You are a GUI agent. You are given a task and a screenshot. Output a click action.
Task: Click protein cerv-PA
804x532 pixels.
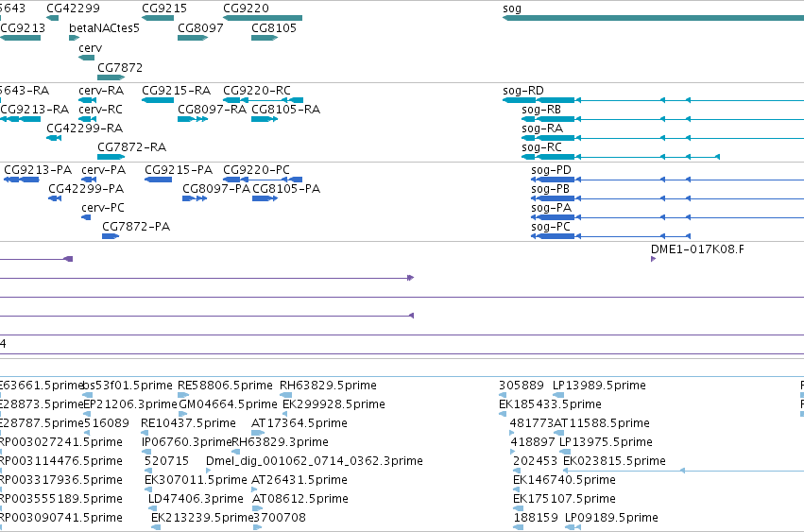[x=104, y=170]
